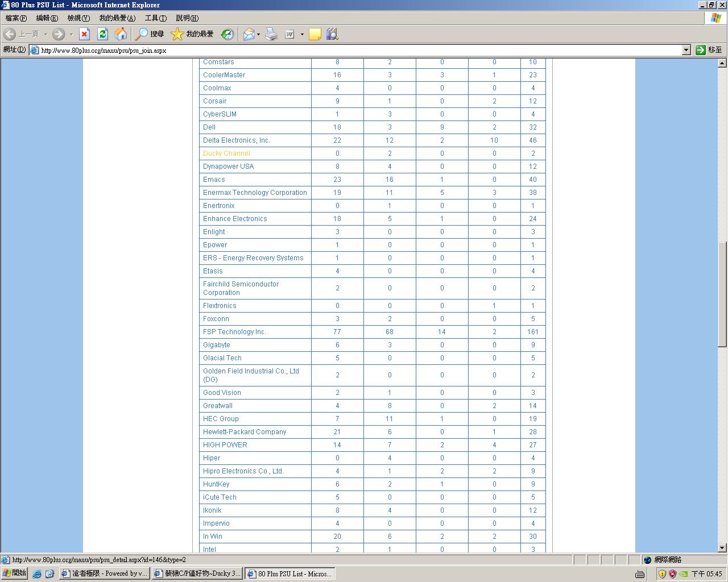Click the vertical scrollbar thumb
Viewport: 728px width, 582px height.
[x=722, y=293]
